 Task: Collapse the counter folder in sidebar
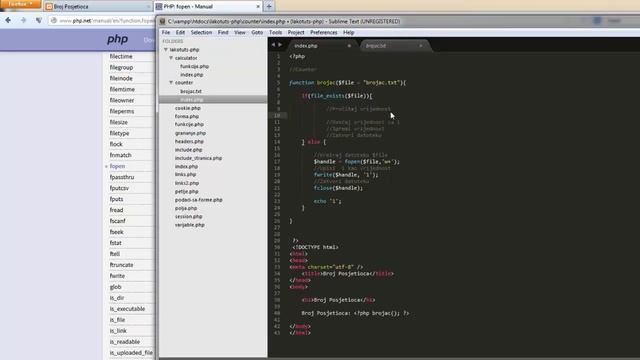pyautogui.click(x=171, y=82)
